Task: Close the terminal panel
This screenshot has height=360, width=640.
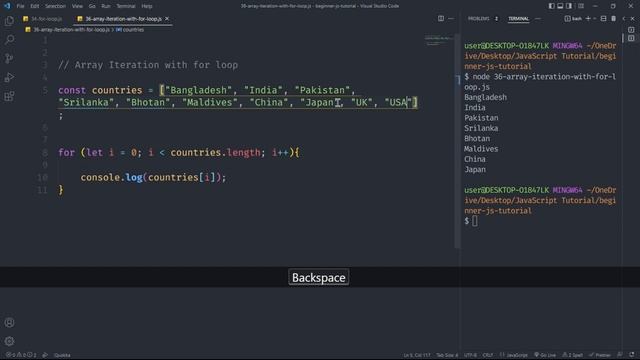Action: click(x=633, y=18)
